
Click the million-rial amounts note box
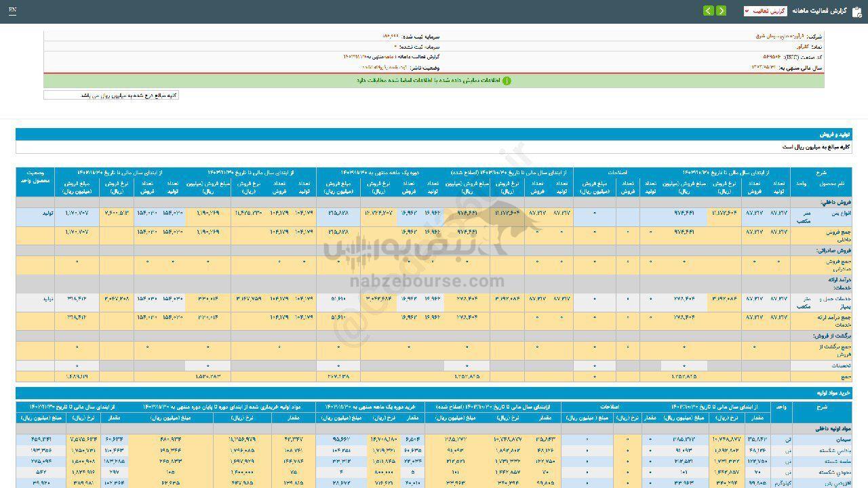(111, 96)
